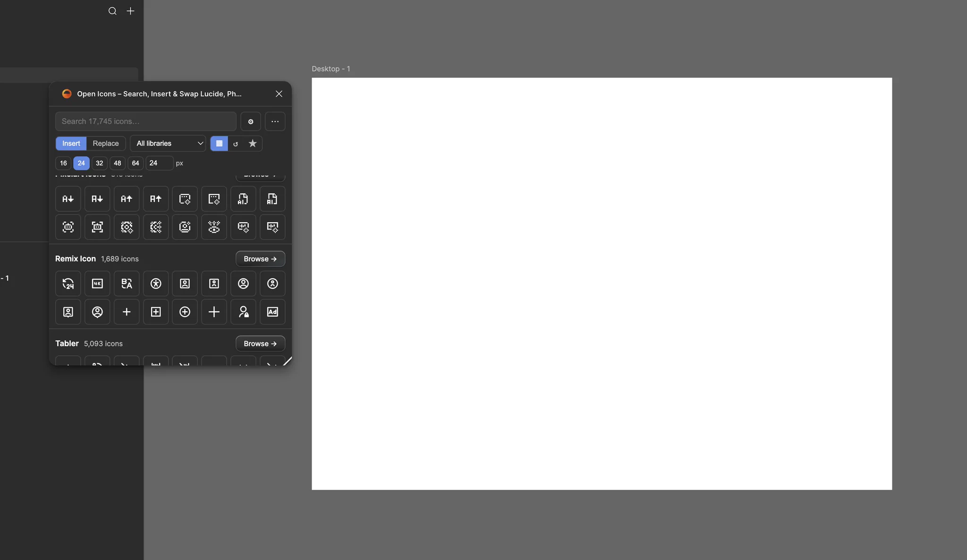Browse the Remix Icon library

[260, 259]
